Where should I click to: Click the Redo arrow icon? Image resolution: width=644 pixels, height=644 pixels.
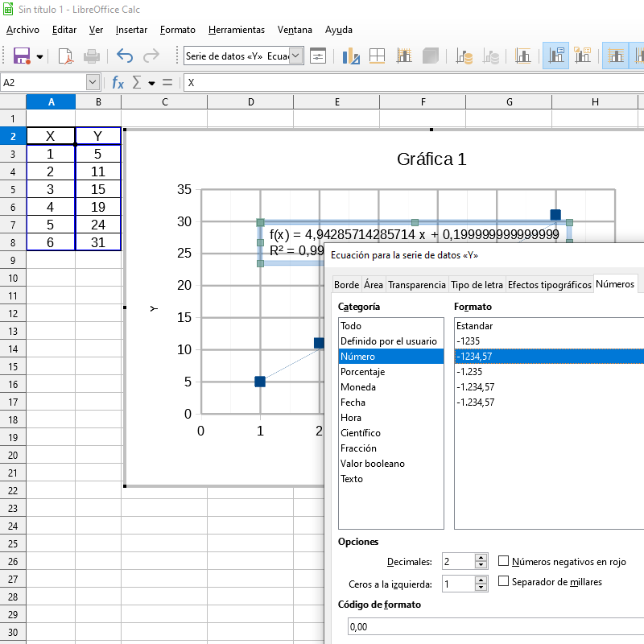(x=151, y=56)
